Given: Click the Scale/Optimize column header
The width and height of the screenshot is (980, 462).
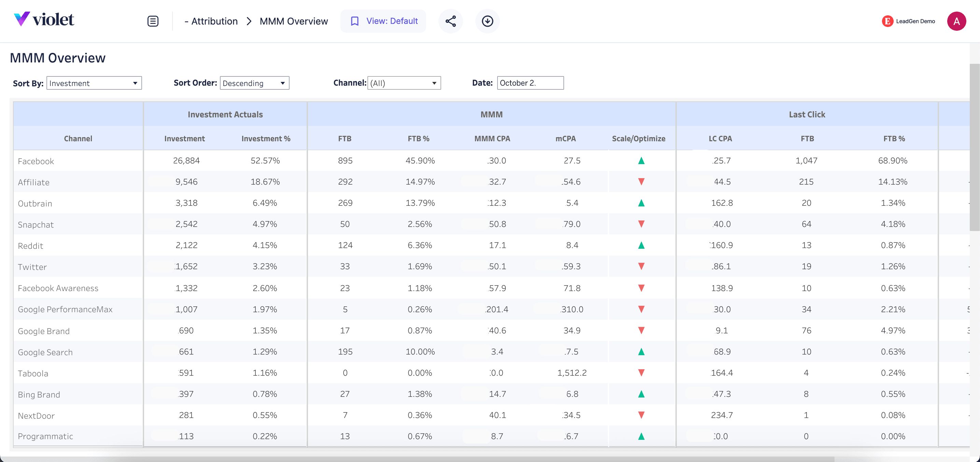Looking at the screenshot, I should point(639,139).
